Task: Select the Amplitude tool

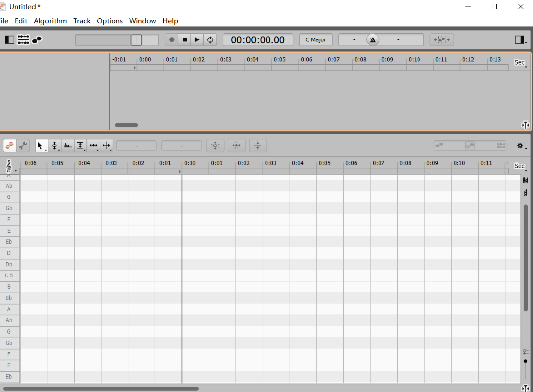Action: pyautogui.click(x=93, y=145)
